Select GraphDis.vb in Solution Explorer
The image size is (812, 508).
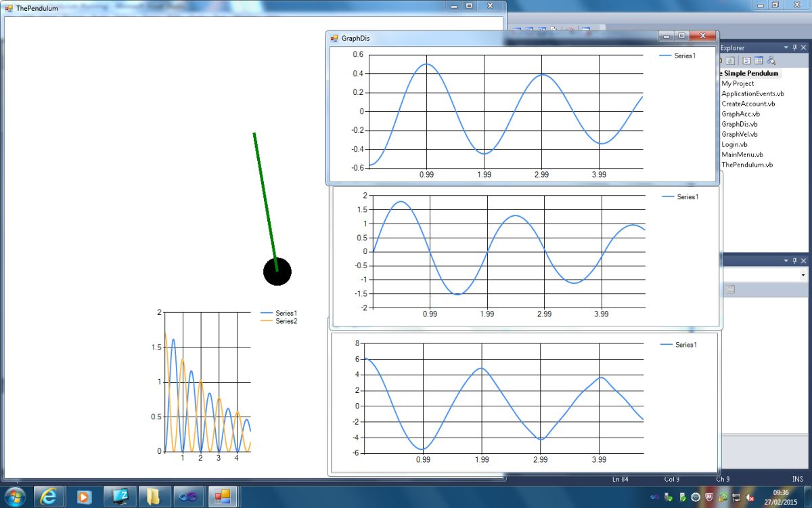tap(740, 124)
